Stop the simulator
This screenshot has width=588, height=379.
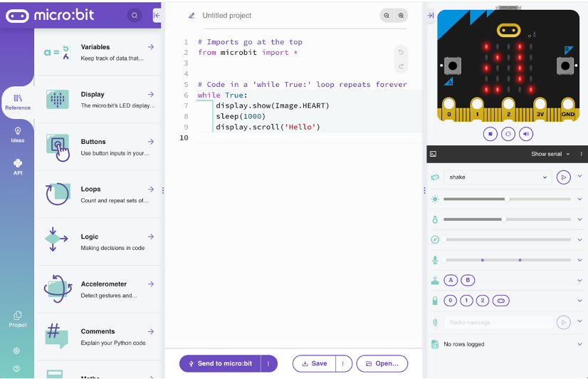[490, 134]
